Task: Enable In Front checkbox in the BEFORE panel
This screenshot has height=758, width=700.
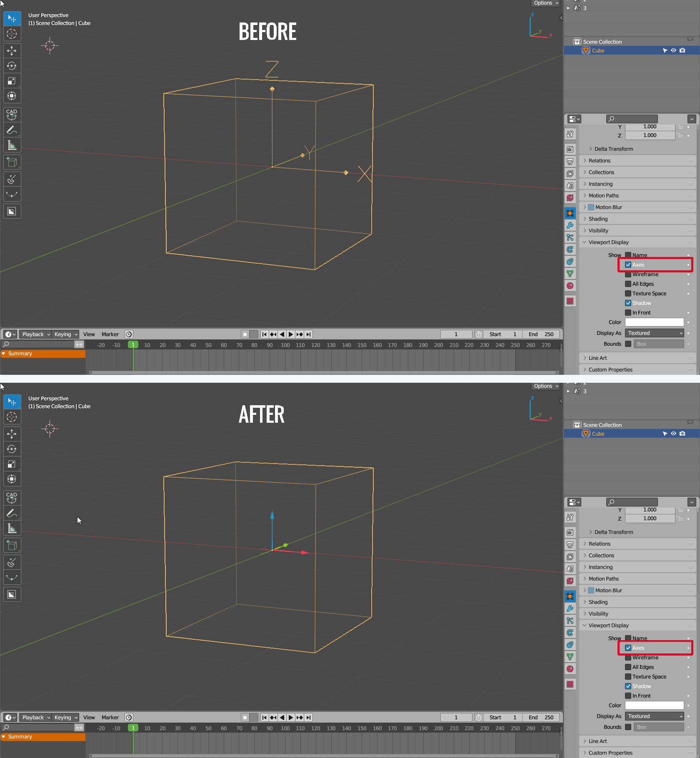Action: (x=628, y=313)
